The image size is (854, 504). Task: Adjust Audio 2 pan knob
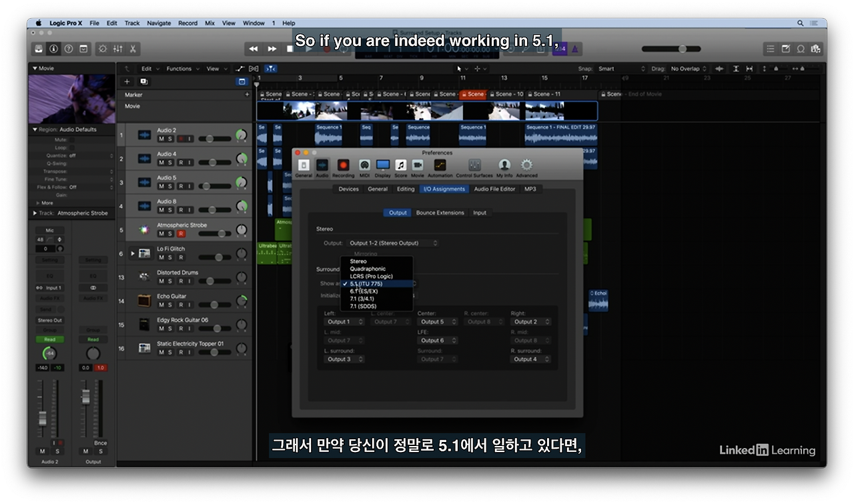click(x=242, y=135)
